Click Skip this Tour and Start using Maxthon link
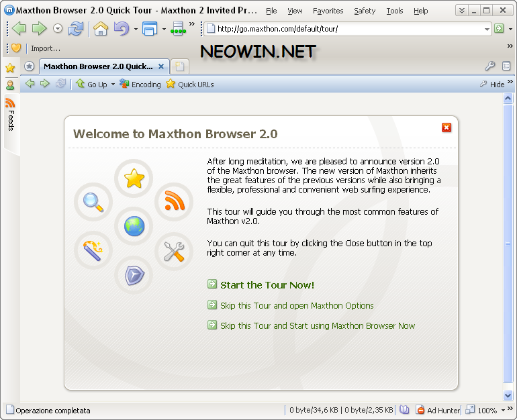Screen dimensions: 517x420 tap(318, 326)
